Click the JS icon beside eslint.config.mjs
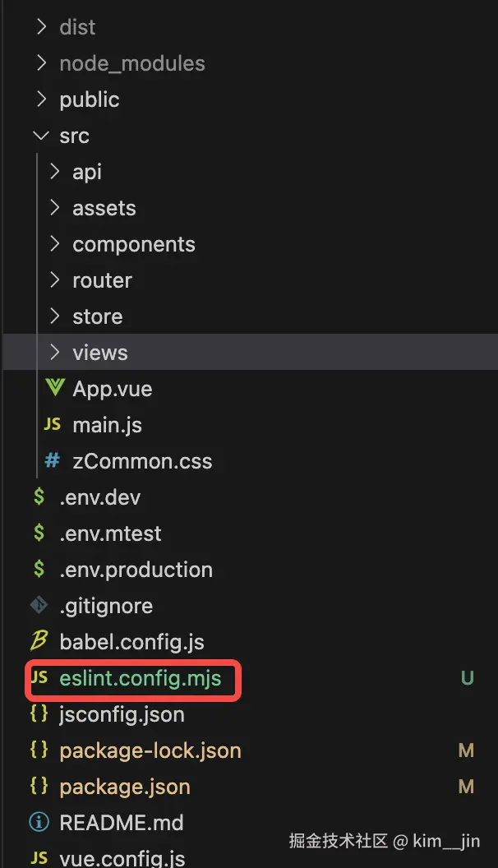498x868 pixels. (x=39, y=678)
